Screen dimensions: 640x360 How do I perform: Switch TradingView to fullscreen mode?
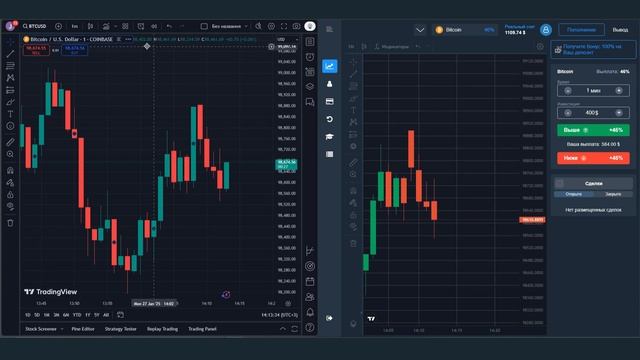click(284, 26)
